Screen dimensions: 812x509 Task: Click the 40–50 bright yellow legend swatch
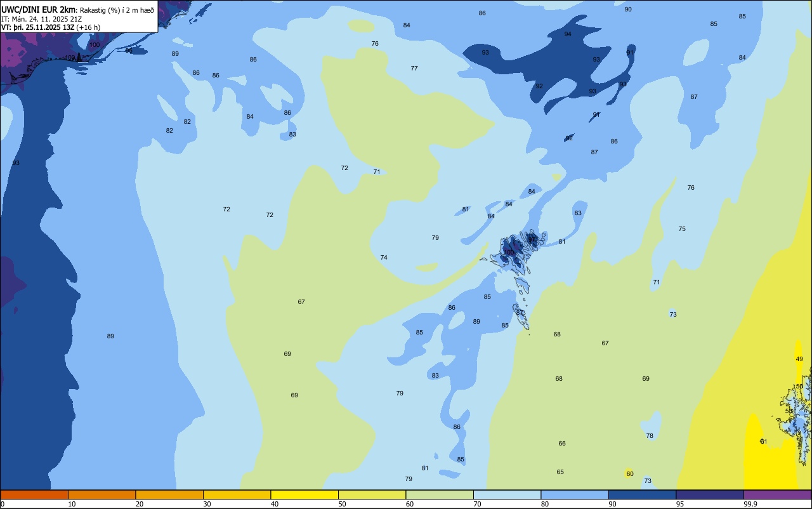[x=304, y=494]
